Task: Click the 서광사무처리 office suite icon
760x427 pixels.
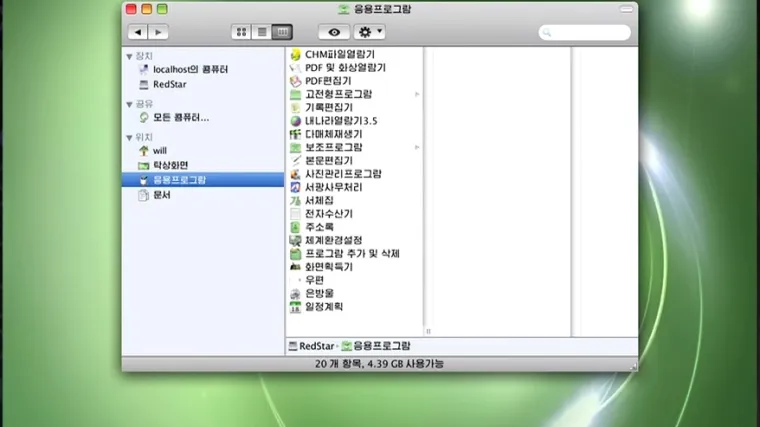Action: [295, 187]
